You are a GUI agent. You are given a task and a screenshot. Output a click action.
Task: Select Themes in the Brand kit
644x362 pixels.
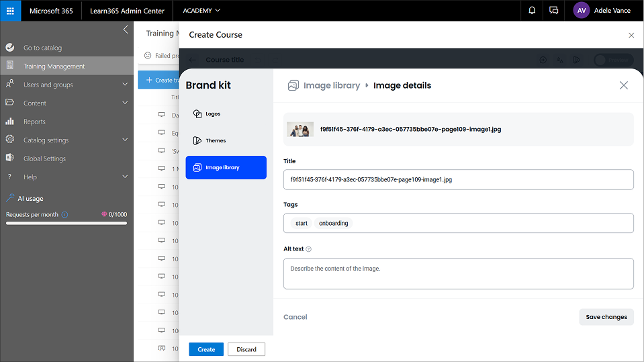pyautogui.click(x=216, y=141)
